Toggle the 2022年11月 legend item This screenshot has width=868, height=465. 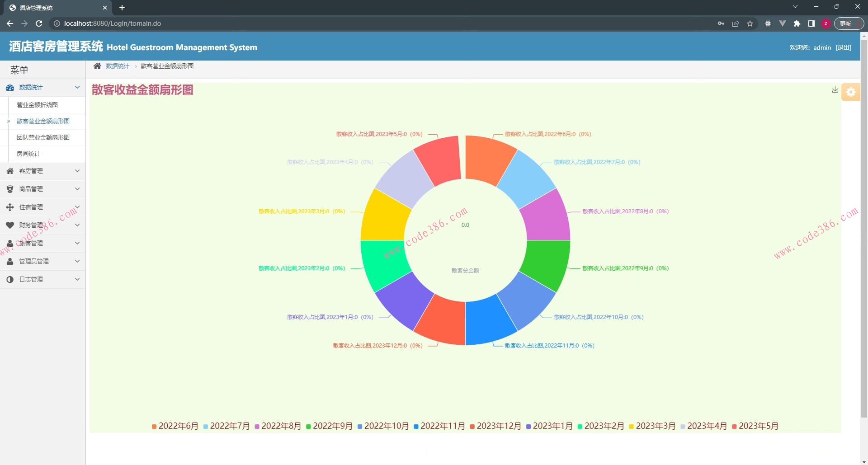pos(439,426)
